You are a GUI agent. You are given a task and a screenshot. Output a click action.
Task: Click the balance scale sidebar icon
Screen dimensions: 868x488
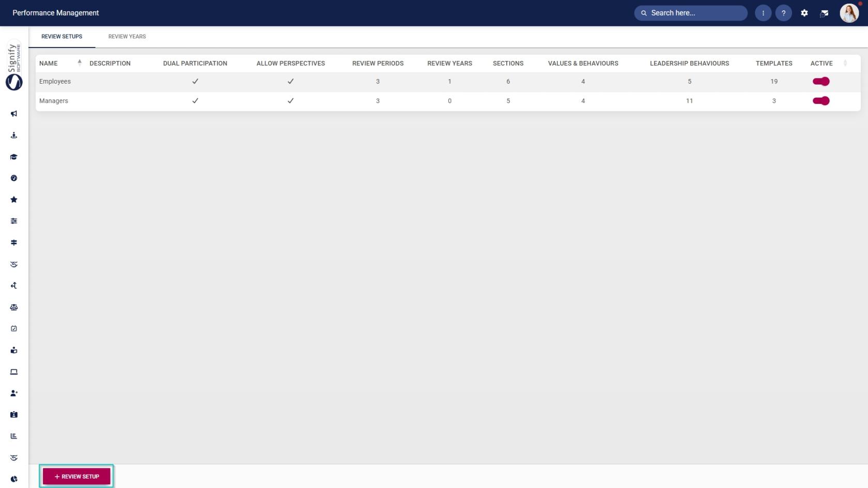pyautogui.click(x=14, y=307)
